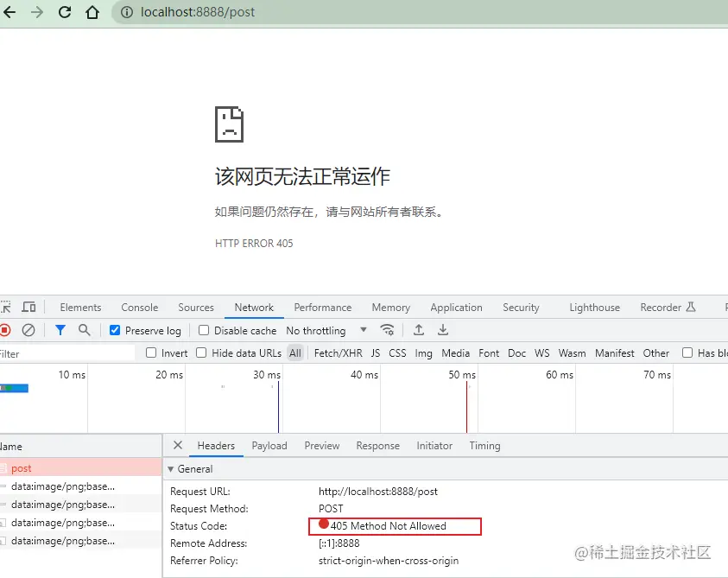Export HAR file with download arrow

443,330
